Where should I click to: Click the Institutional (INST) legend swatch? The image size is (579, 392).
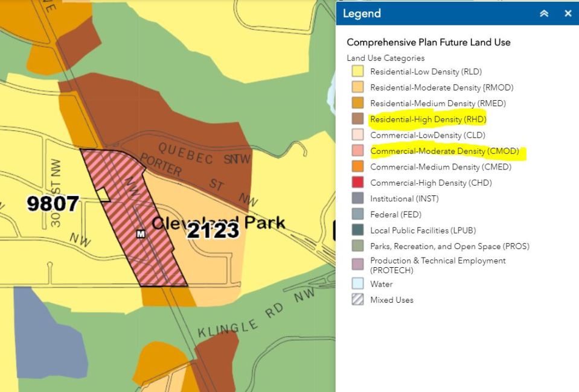click(357, 198)
